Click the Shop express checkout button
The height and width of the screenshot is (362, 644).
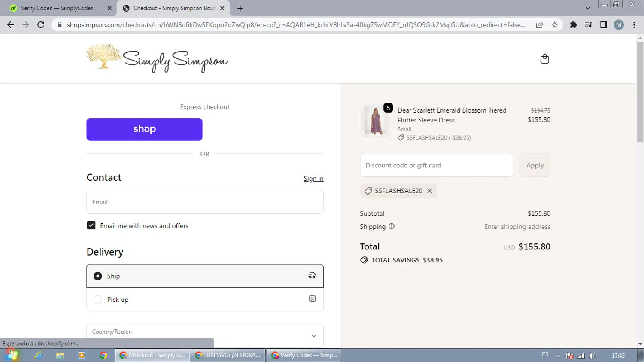pyautogui.click(x=144, y=129)
